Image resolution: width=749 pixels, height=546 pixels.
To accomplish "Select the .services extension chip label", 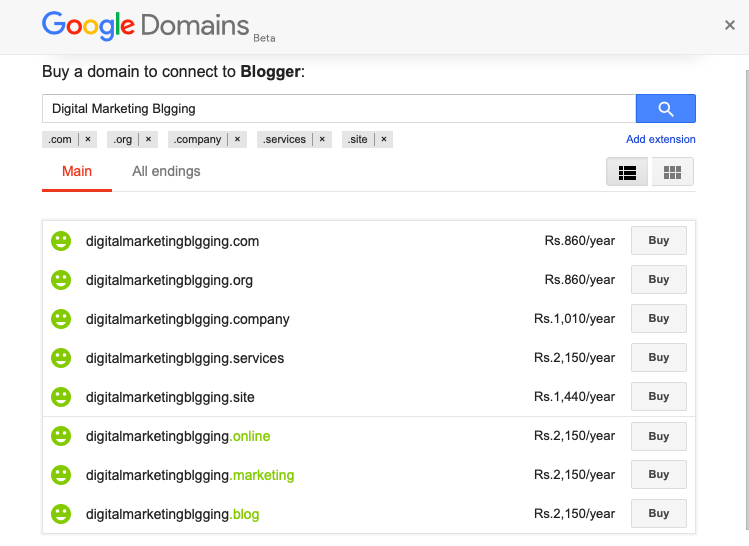I will (284, 139).
